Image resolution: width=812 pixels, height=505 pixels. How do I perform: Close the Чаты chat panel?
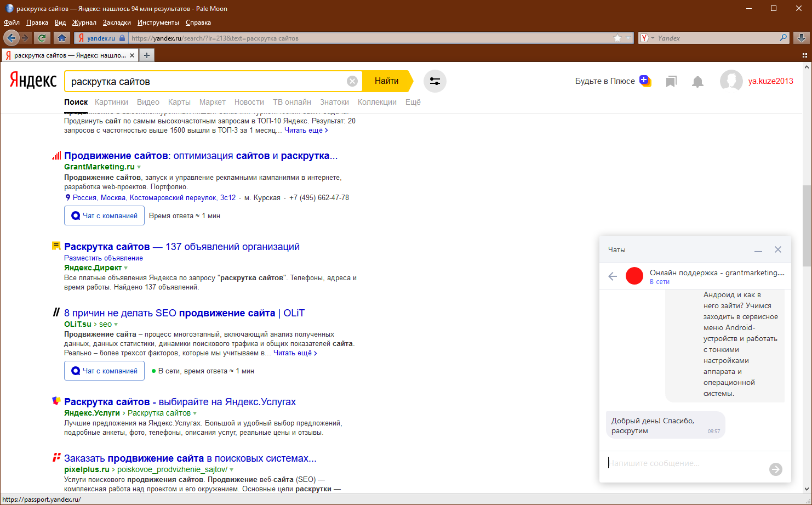click(x=778, y=249)
